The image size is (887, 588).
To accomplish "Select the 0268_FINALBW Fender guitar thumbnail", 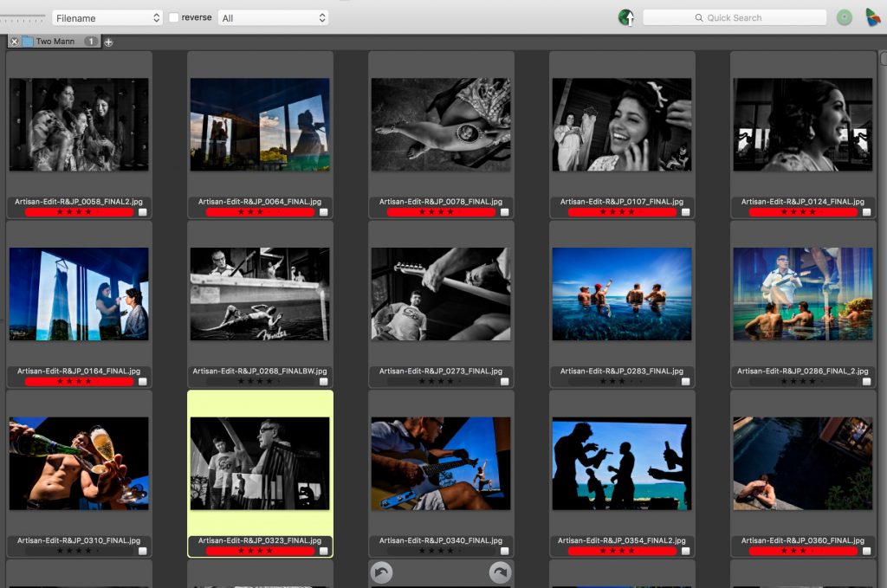I will click(260, 294).
